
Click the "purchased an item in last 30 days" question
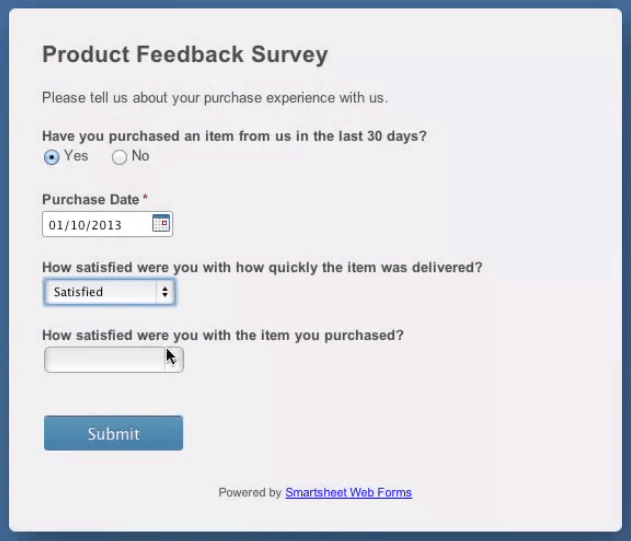(x=234, y=136)
